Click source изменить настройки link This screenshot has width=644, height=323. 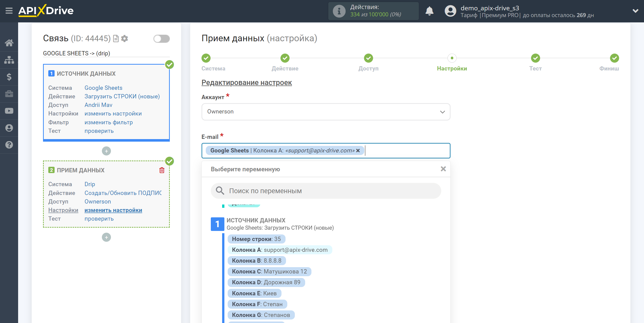pos(113,113)
